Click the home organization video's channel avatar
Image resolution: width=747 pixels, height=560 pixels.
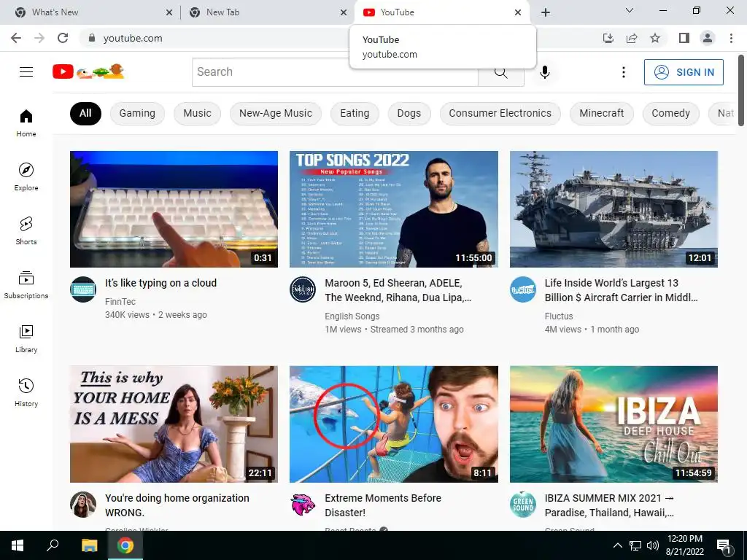click(x=83, y=505)
